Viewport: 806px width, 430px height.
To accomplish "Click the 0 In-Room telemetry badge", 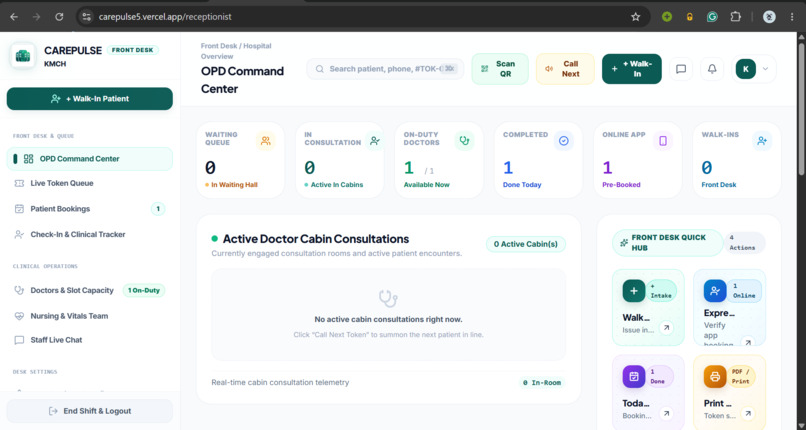I will 542,383.
